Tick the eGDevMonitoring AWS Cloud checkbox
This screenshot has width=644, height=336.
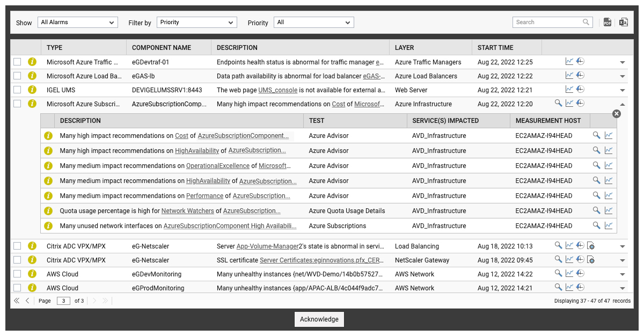tap(17, 274)
